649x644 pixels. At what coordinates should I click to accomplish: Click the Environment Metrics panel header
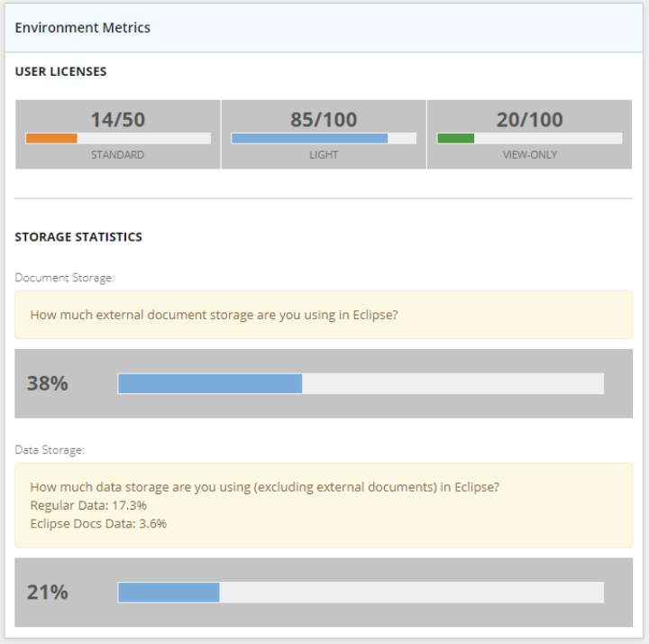[83, 28]
